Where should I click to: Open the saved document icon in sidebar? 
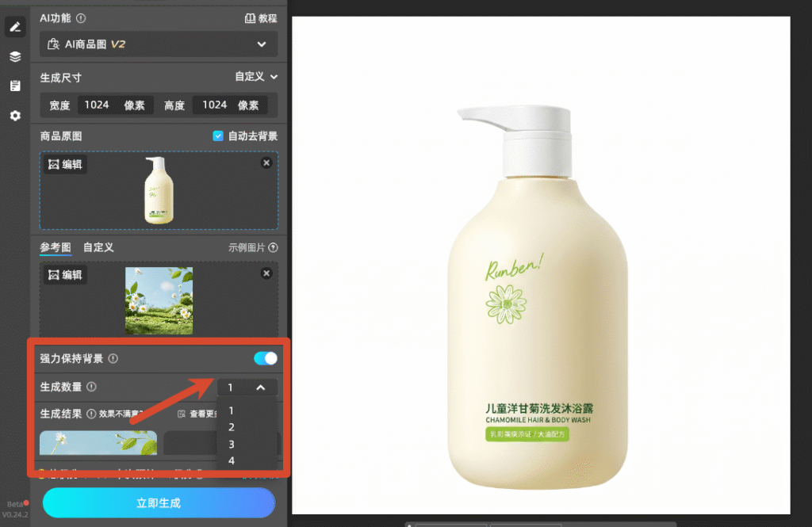point(15,86)
